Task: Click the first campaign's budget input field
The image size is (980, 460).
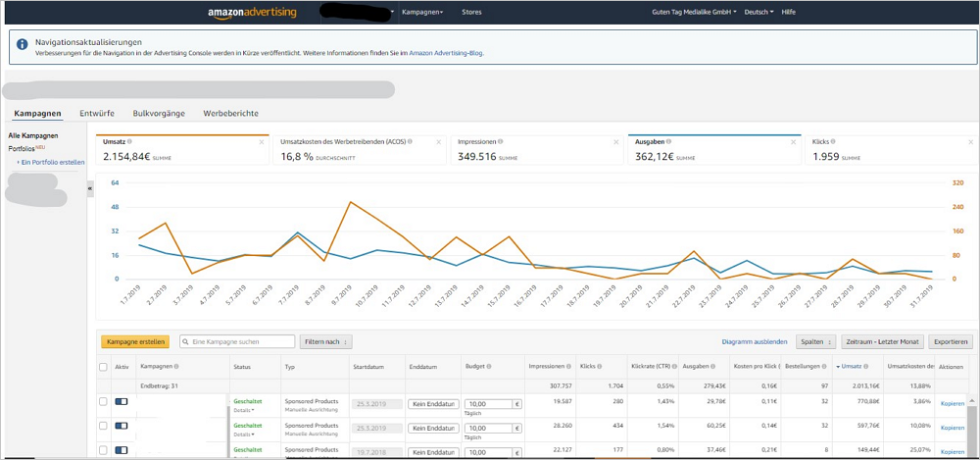Action: point(486,403)
